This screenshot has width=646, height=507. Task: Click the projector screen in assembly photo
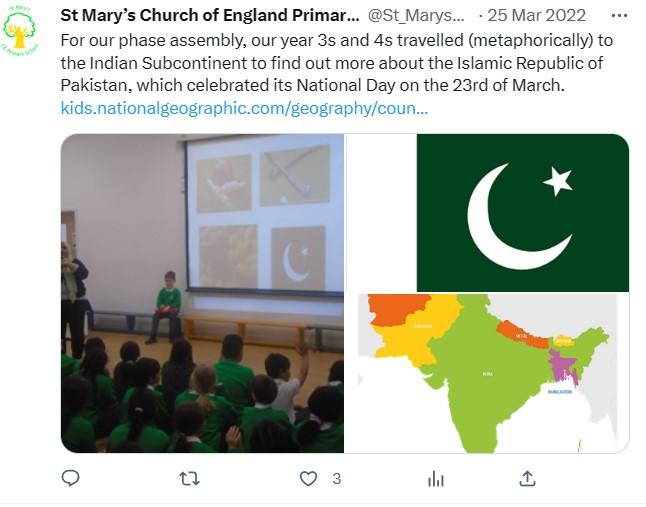[x=264, y=213]
